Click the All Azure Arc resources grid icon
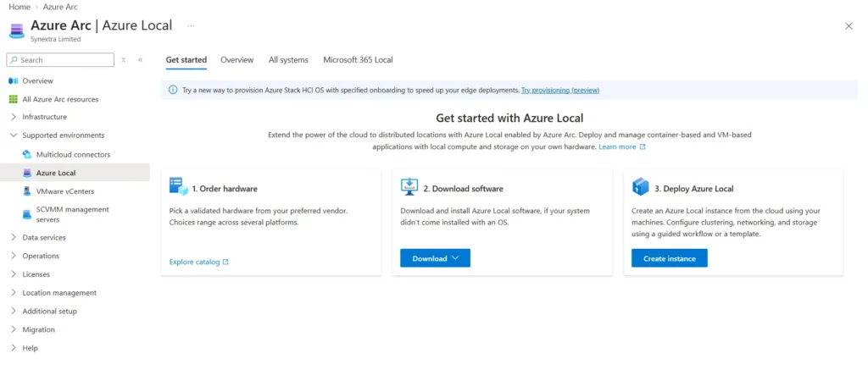 click(14, 100)
